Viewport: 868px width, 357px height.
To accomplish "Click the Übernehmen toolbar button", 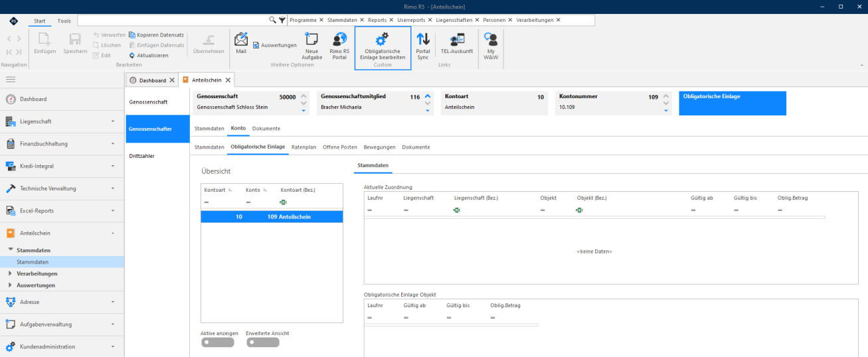I will click(208, 44).
